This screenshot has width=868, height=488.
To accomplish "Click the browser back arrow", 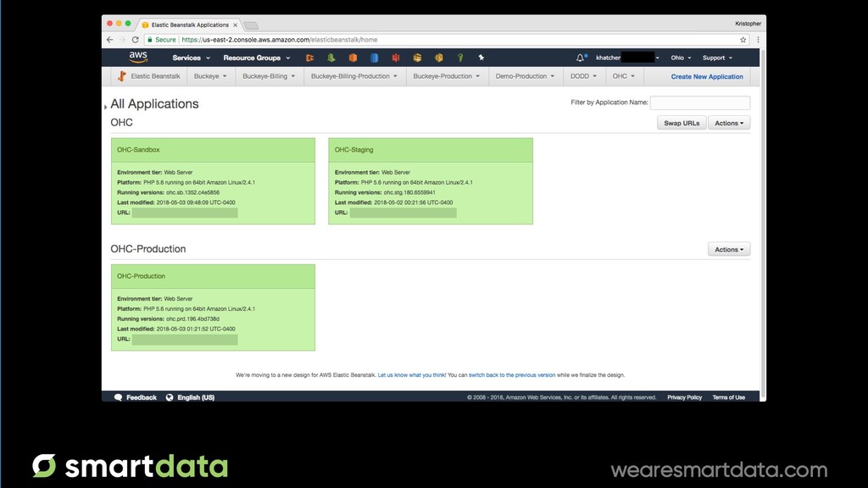I will click(x=109, y=40).
